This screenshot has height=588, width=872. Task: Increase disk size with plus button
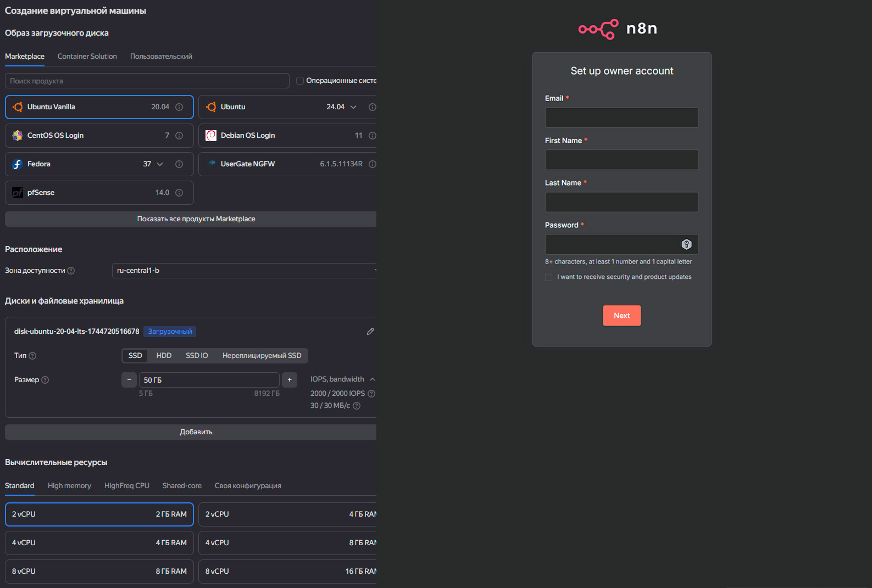click(x=290, y=380)
